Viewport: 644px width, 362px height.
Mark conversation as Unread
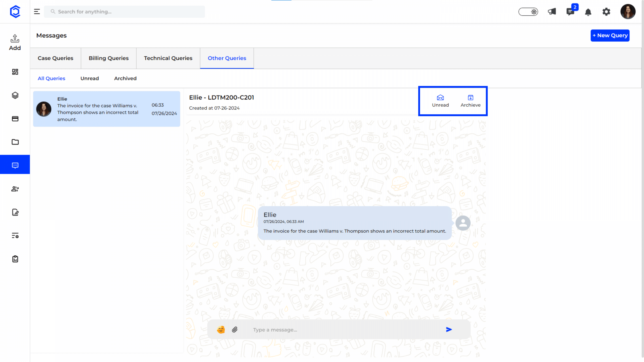(440, 101)
